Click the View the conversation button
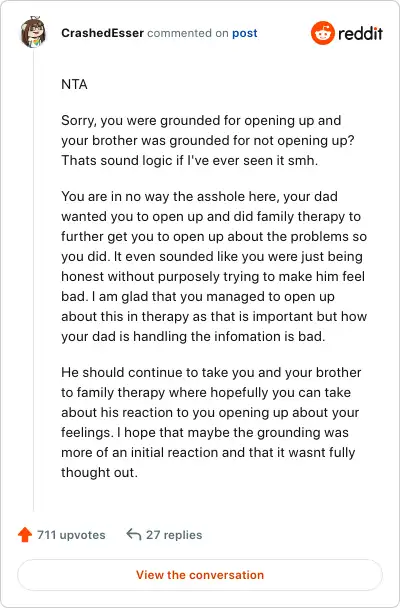The image size is (400, 608). 200,575
